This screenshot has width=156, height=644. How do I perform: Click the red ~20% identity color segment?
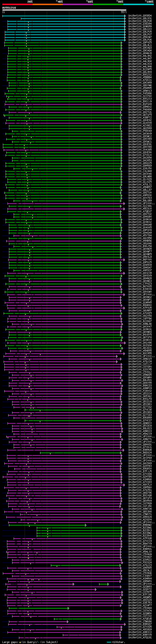[x=18, y=4]
